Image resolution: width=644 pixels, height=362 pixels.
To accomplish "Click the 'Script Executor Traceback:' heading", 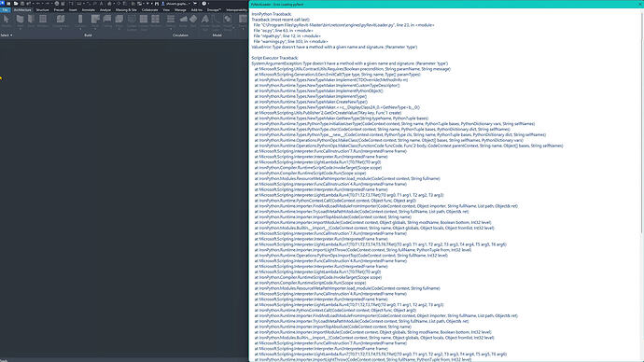I will 274,58.
